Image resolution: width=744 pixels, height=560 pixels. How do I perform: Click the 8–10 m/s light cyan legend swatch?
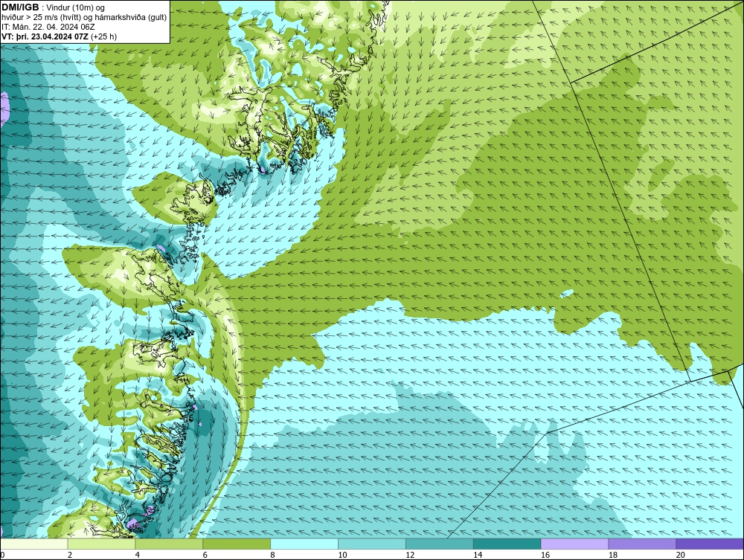pos(304,544)
